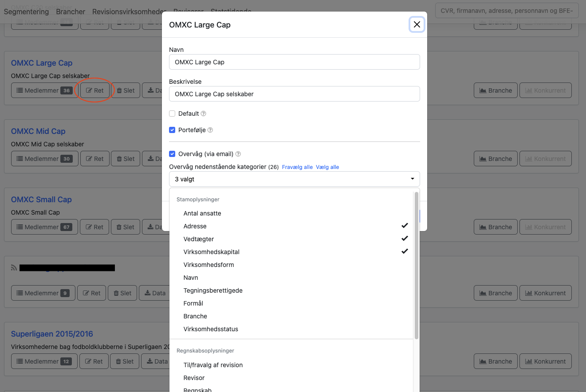
Task: Uncheck the Portefølje checkbox
Action: point(172,130)
